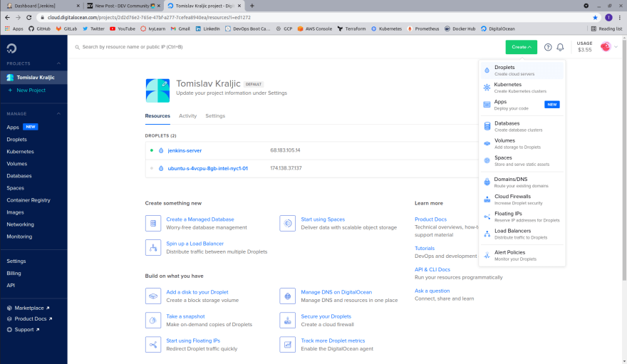
Task: Go to Networking in sidebar
Action: coord(20,224)
